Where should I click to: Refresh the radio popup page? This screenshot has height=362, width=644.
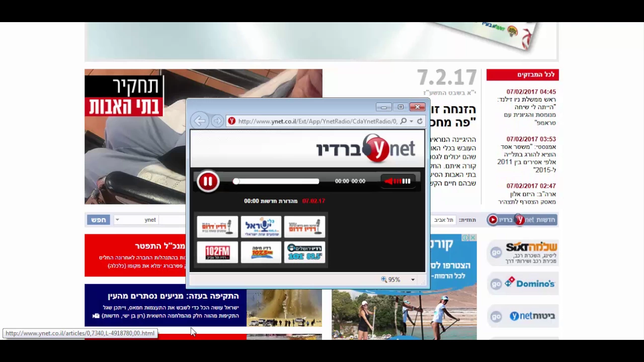tap(420, 121)
